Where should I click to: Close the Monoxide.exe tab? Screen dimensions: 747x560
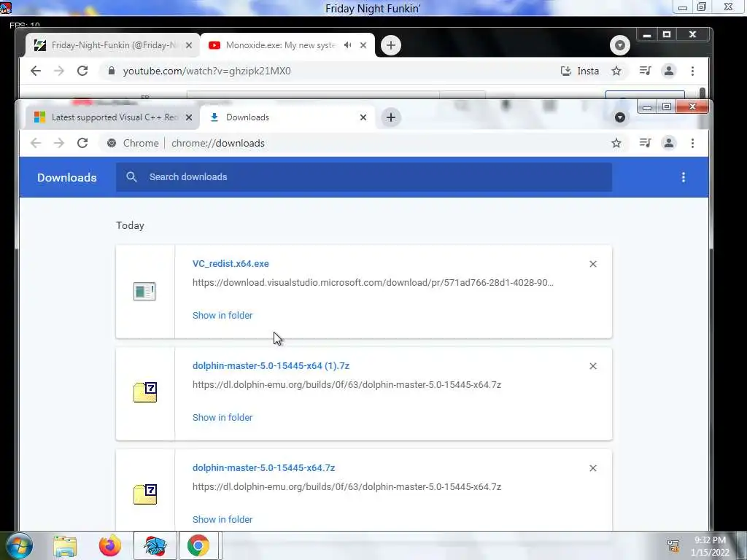tap(363, 45)
